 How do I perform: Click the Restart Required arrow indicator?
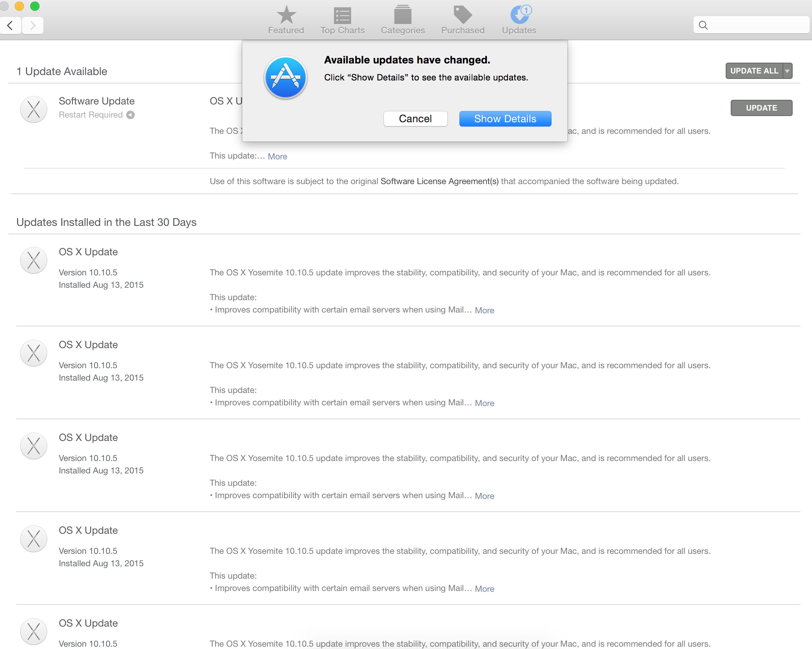(x=131, y=115)
